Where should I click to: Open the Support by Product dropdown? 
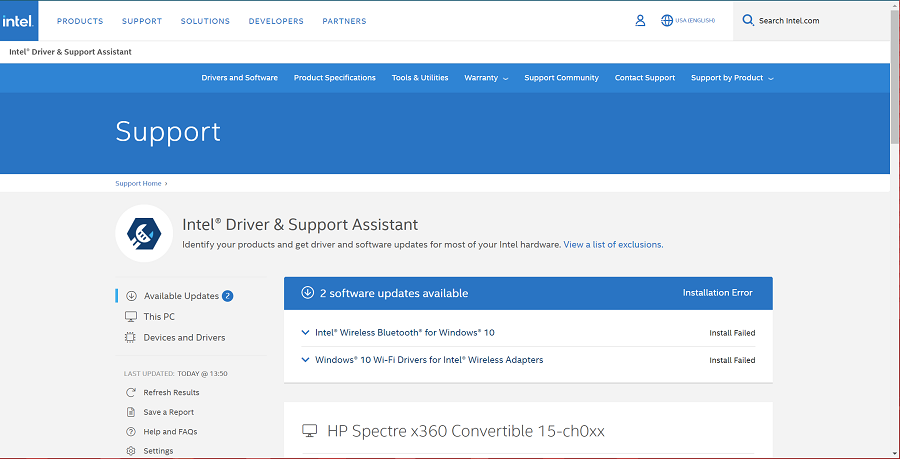(x=732, y=78)
